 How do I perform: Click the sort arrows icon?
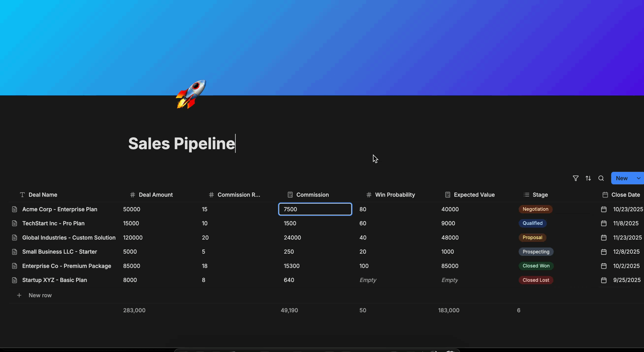click(x=588, y=178)
